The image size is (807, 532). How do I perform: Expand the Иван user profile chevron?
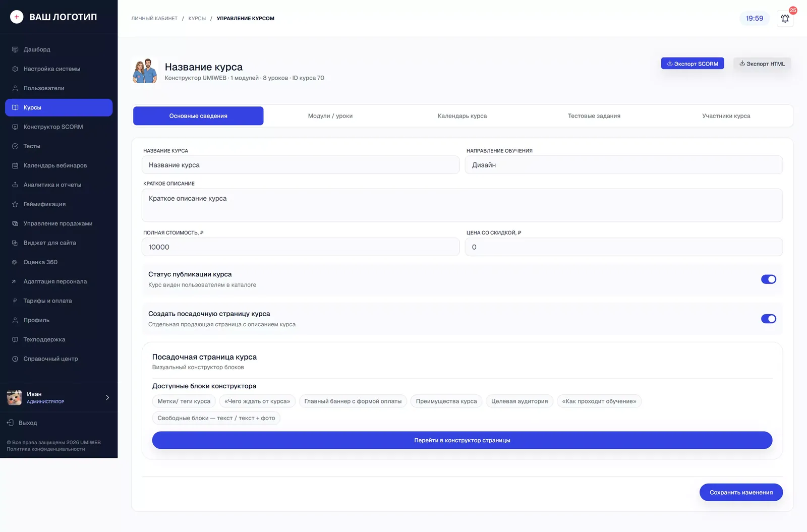107,397
